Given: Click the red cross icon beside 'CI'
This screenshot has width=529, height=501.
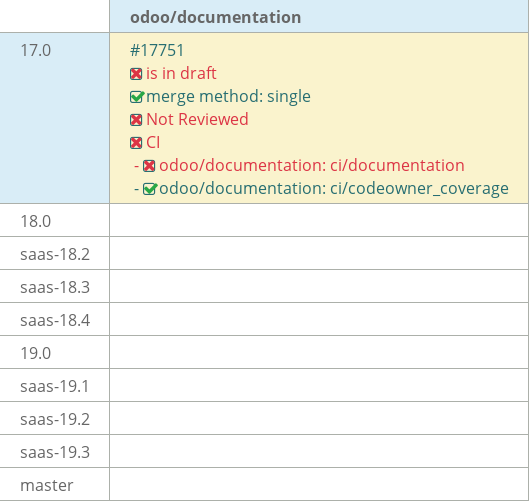Looking at the screenshot, I should pos(136,143).
